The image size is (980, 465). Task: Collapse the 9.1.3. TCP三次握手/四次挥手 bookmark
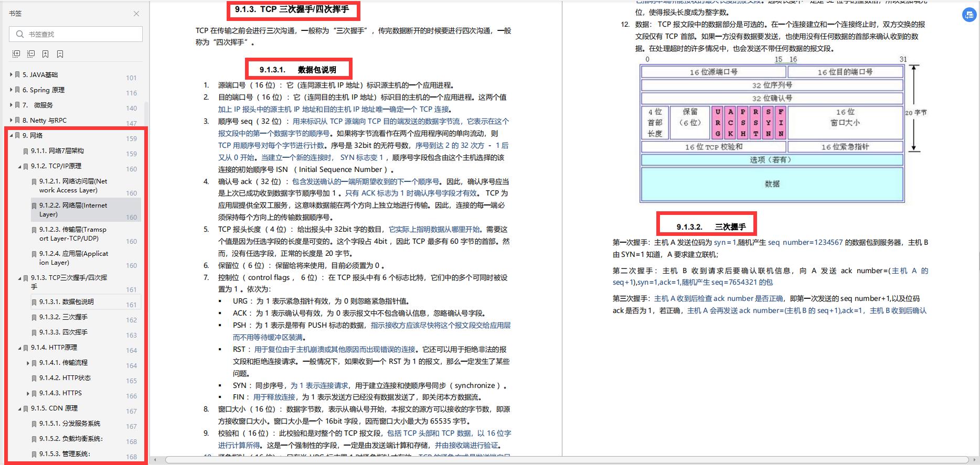click(19, 278)
